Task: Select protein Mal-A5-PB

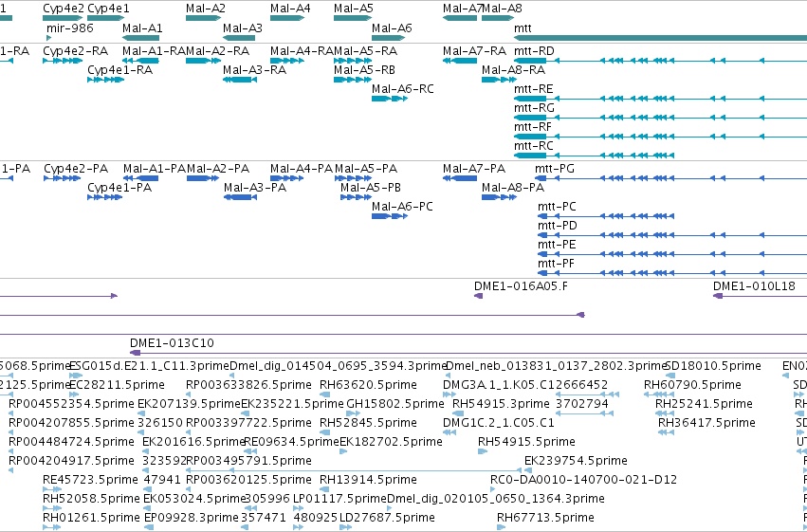Action: click(356, 197)
